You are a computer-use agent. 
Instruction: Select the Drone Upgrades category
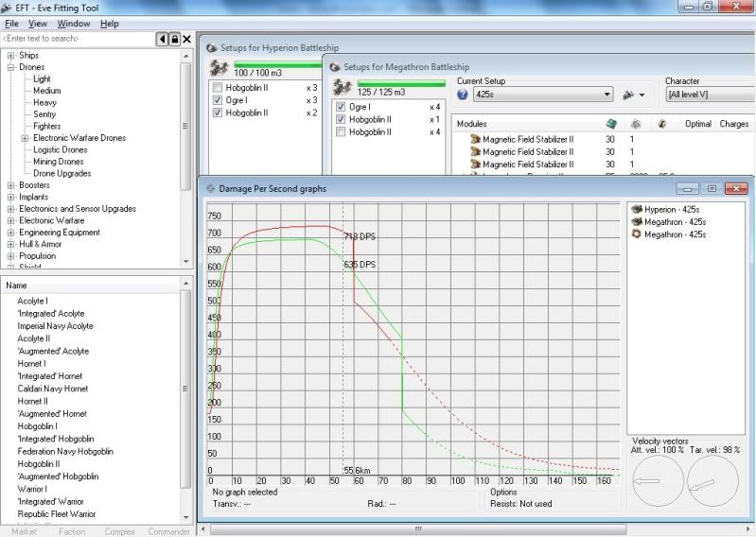click(62, 173)
